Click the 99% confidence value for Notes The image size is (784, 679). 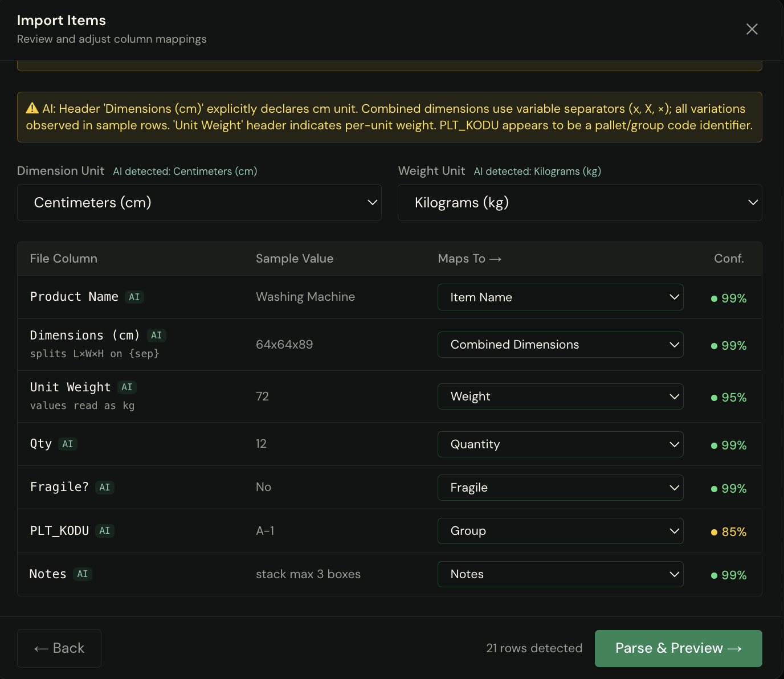[734, 575]
